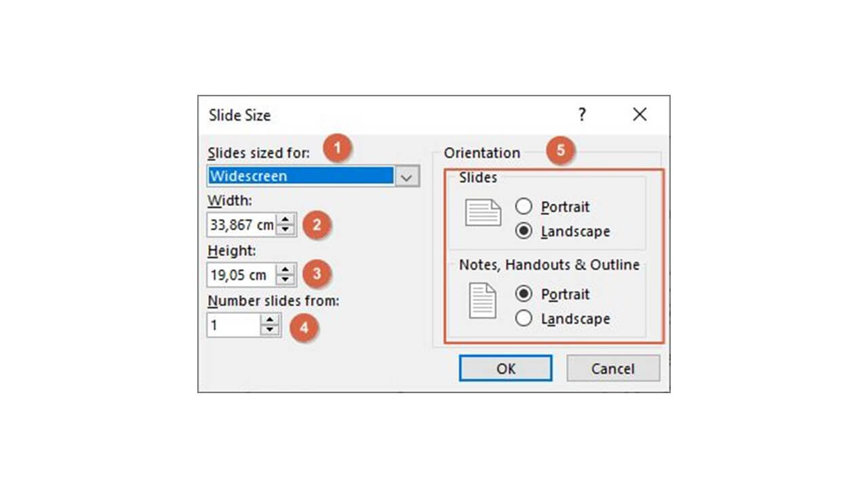Click the OK button

point(505,369)
